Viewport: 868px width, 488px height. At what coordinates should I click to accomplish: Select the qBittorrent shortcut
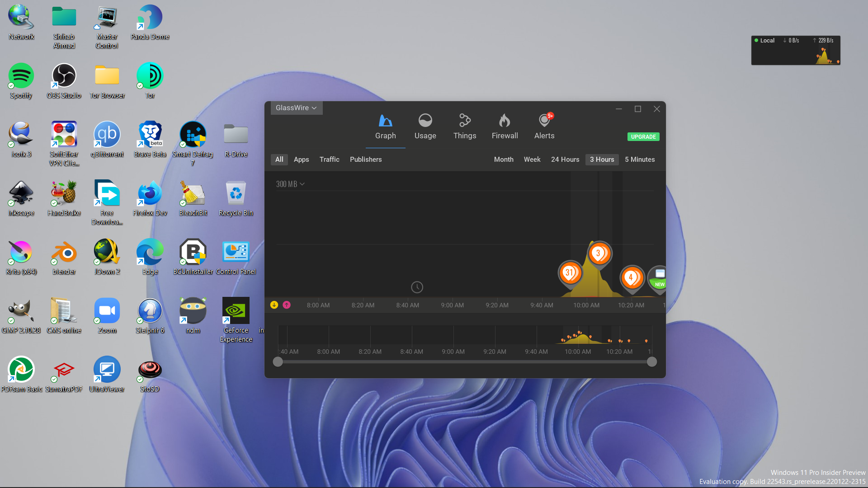click(107, 139)
